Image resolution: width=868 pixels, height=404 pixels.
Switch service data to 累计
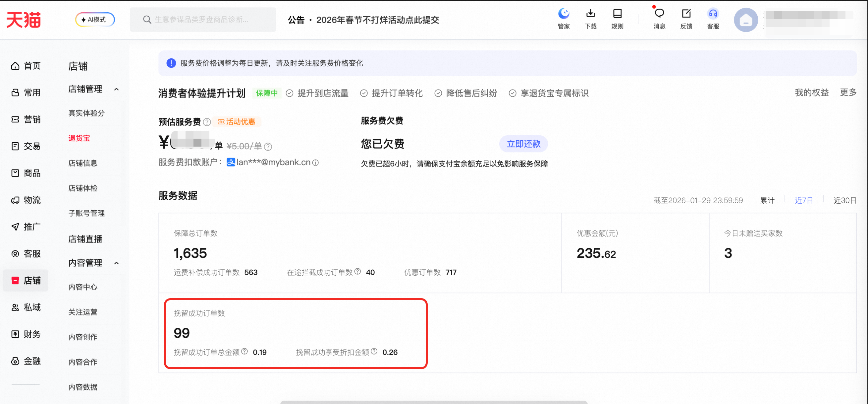click(767, 201)
